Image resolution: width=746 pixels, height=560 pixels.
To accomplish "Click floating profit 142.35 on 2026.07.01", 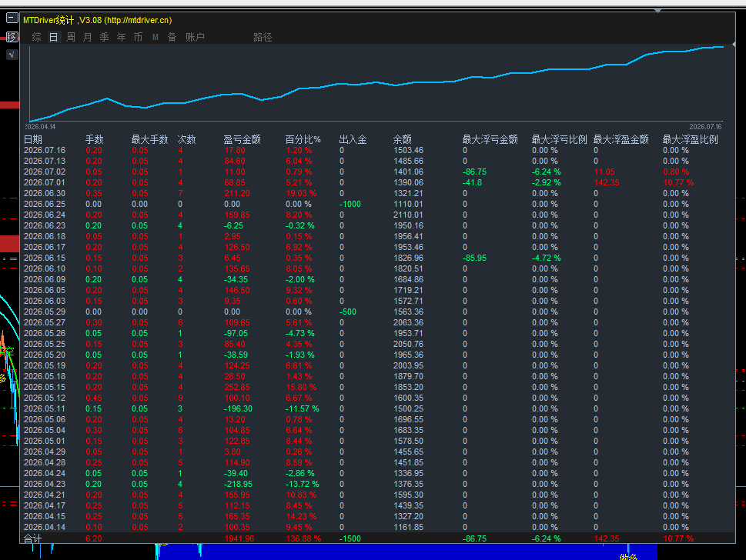I will (607, 182).
